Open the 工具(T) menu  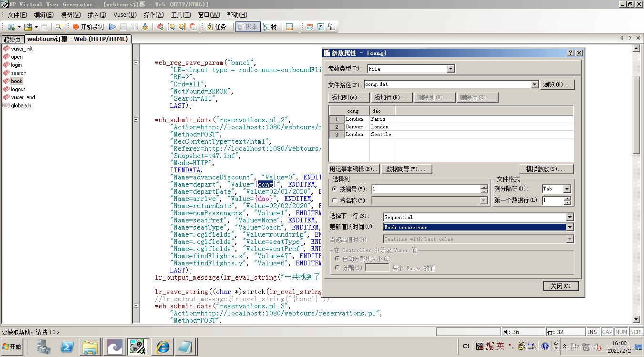[181, 15]
